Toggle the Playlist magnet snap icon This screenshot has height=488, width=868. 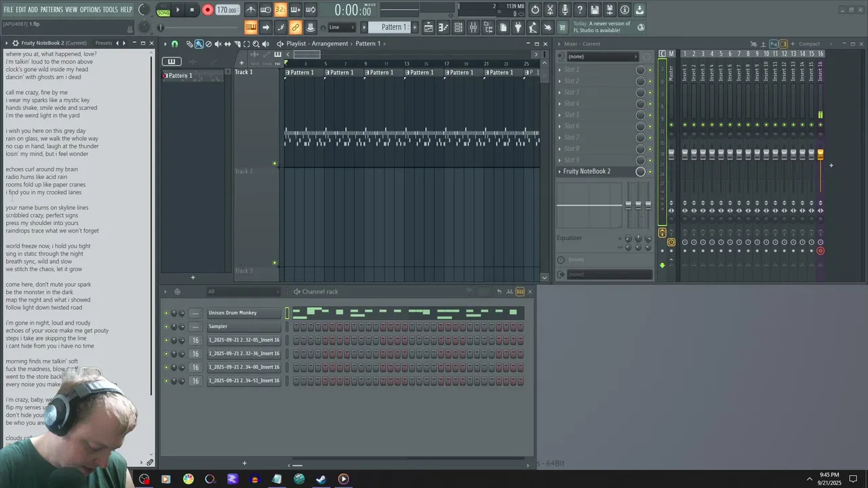[x=174, y=43]
